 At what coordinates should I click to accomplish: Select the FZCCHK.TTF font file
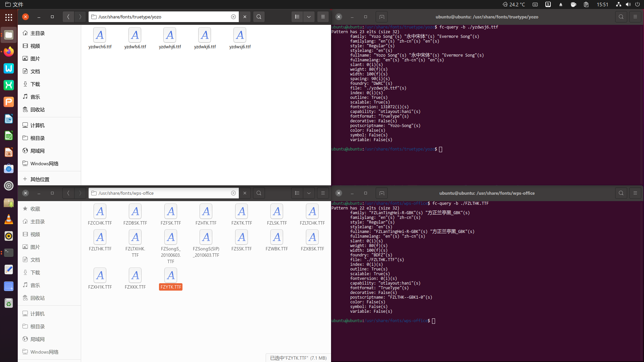click(x=100, y=215)
